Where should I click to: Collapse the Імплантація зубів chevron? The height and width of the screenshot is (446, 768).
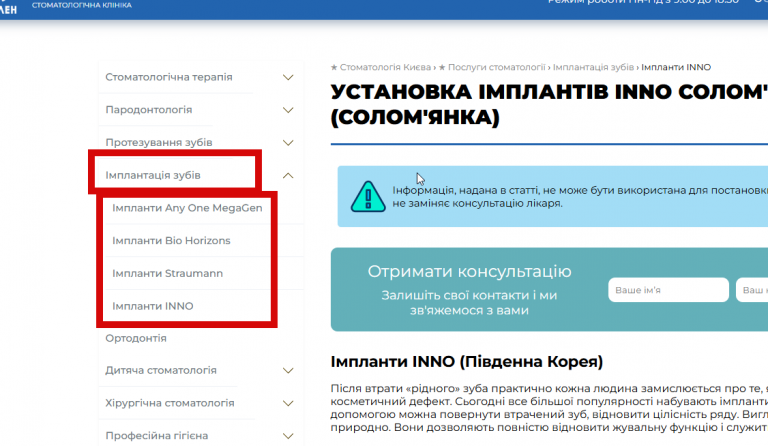click(288, 175)
